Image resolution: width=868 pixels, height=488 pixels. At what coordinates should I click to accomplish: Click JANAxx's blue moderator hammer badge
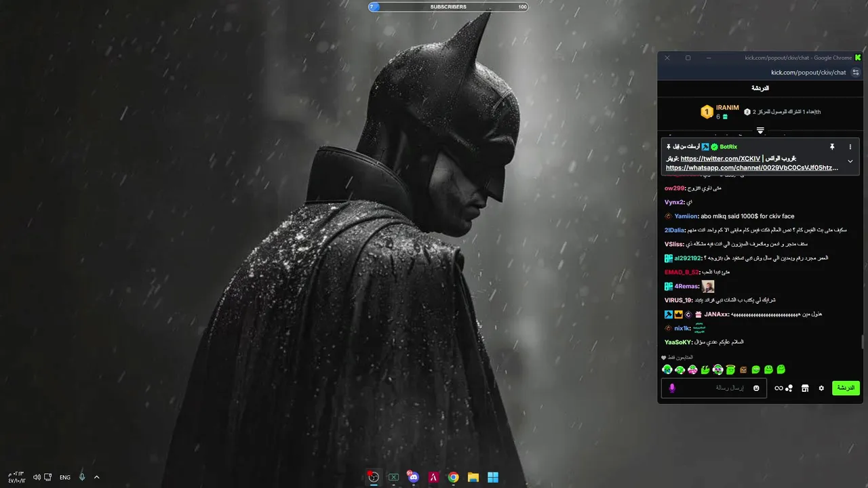(x=668, y=314)
